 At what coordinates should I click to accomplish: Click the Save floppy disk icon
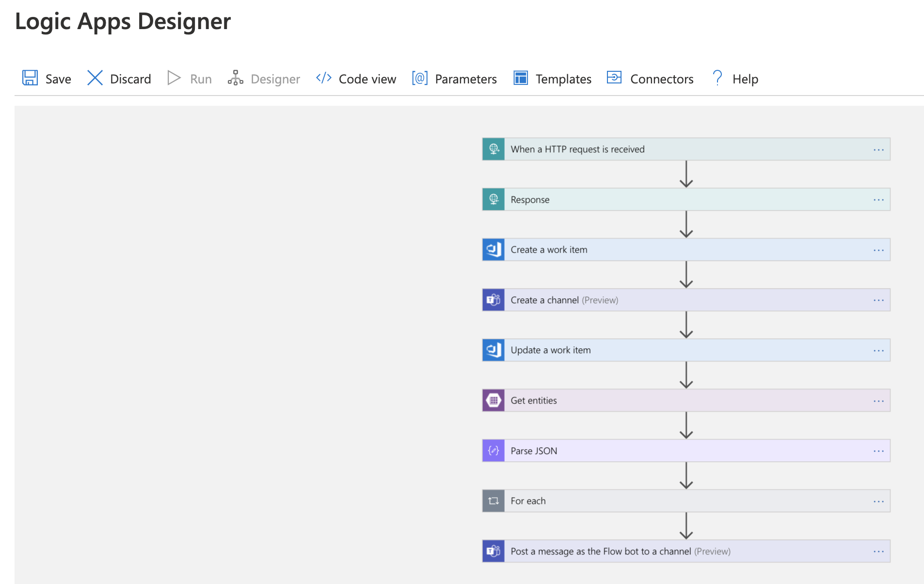click(30, 78)
